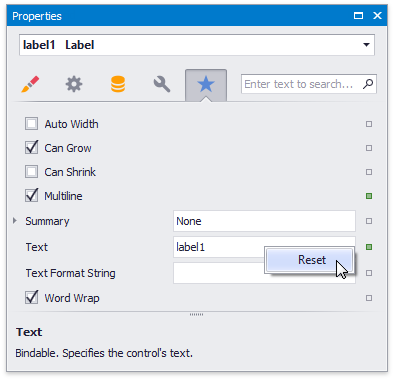Open the Behavior tab with gear icon
394x380 pixels.
coord(74,84)
